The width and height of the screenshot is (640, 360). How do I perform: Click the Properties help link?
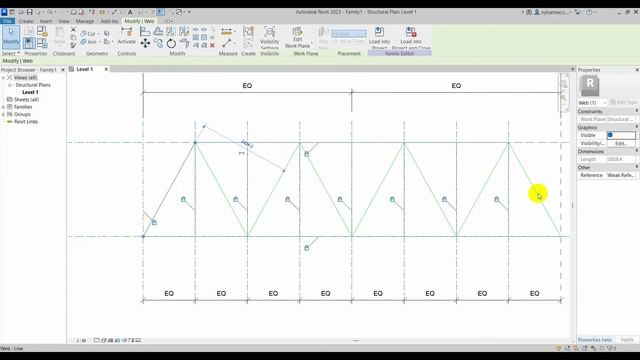(595, 340)
